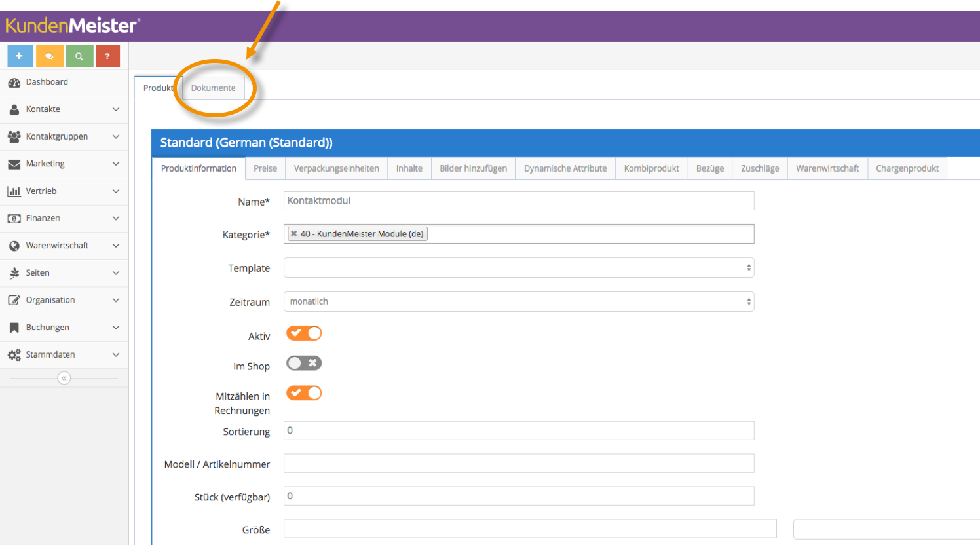Open the Bilder hinzufügen tab
The width and height of the screenshot is (980, 545).
(473, 168)
